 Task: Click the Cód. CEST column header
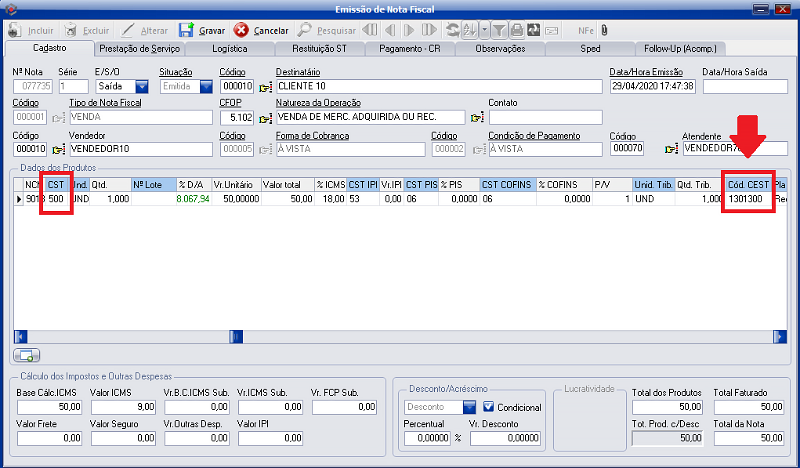(748, 184)
